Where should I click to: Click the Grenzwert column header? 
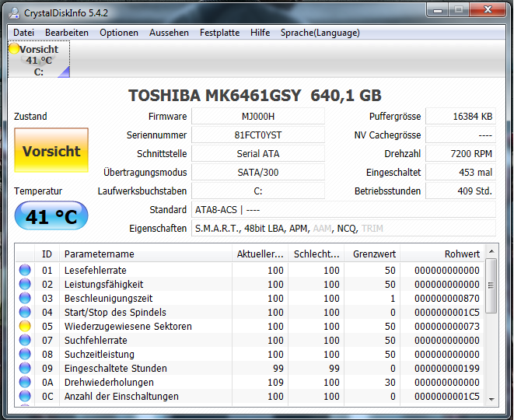pyautogui.click(x=372, y=254)
